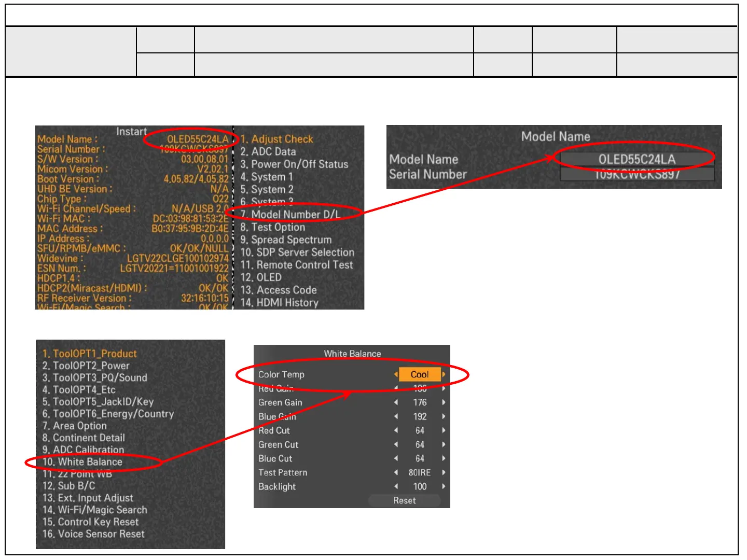The width and height of the screenshot is (747, 560).
Task: Select 15. Control Key Reset
Action: point(90,522)
